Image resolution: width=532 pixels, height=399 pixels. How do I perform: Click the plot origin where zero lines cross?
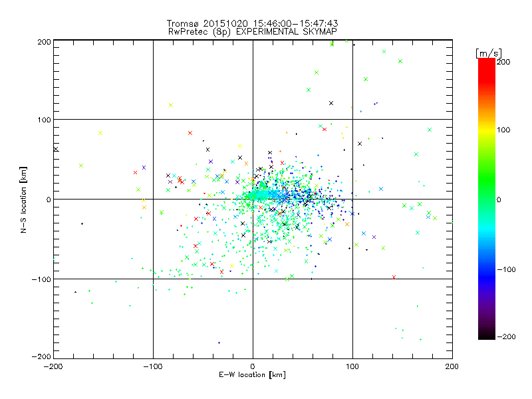click(x=253, y=199)
